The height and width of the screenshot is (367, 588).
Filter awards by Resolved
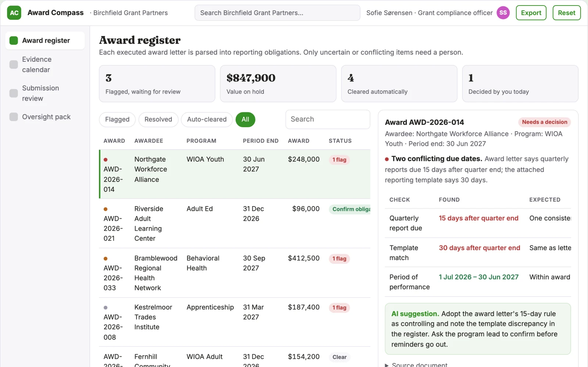(158, 119)
